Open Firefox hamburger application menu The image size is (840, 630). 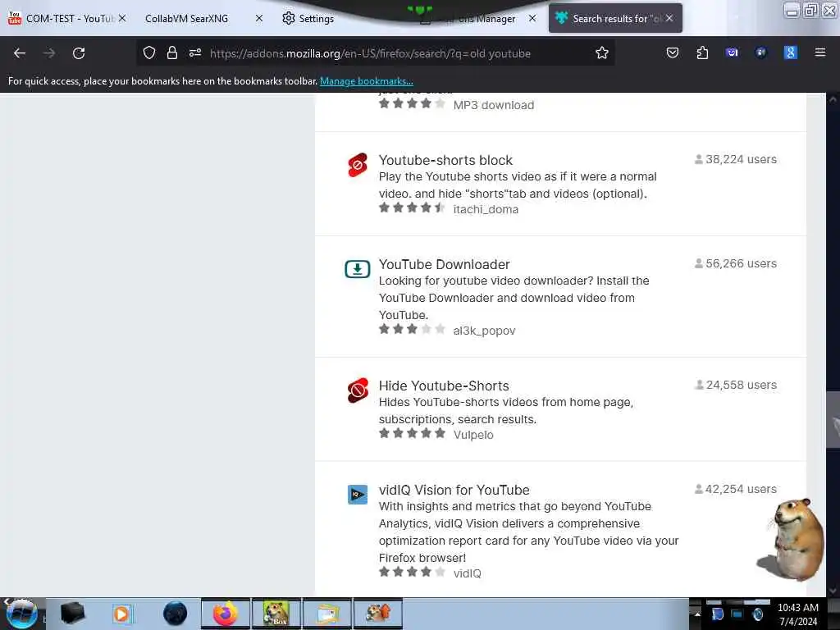point(819,52)
